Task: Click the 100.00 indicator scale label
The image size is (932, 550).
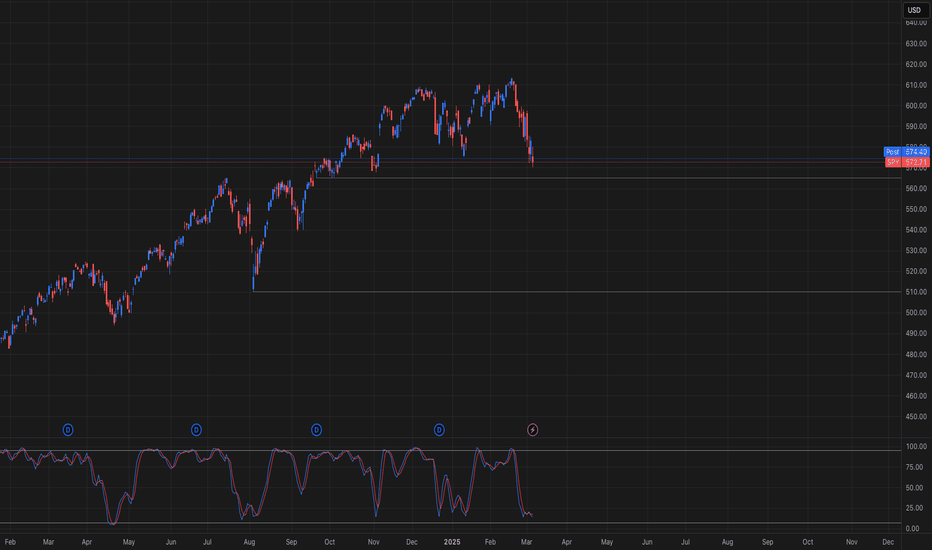Action: pos(916,447)
